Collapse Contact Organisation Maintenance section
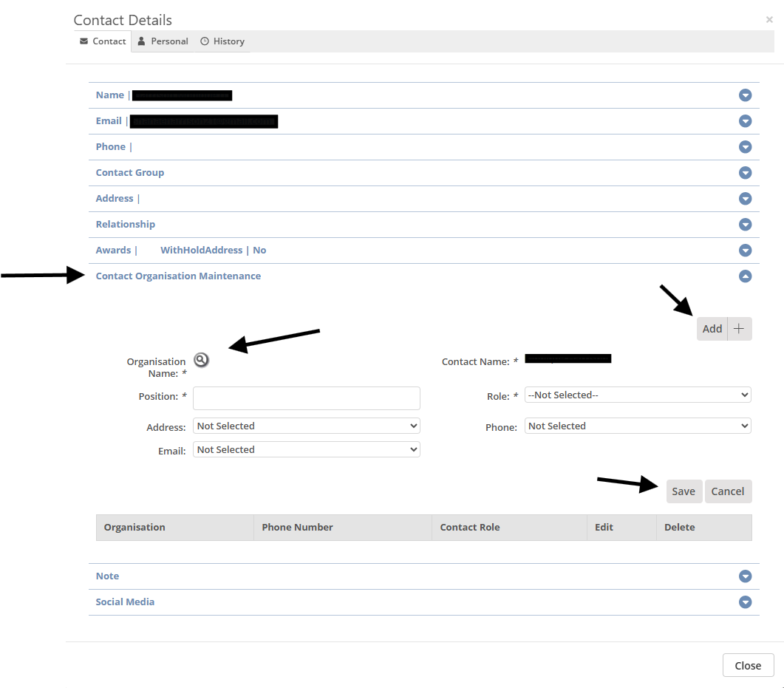Screen dimensions: 784x688 [x=745, y=276]
